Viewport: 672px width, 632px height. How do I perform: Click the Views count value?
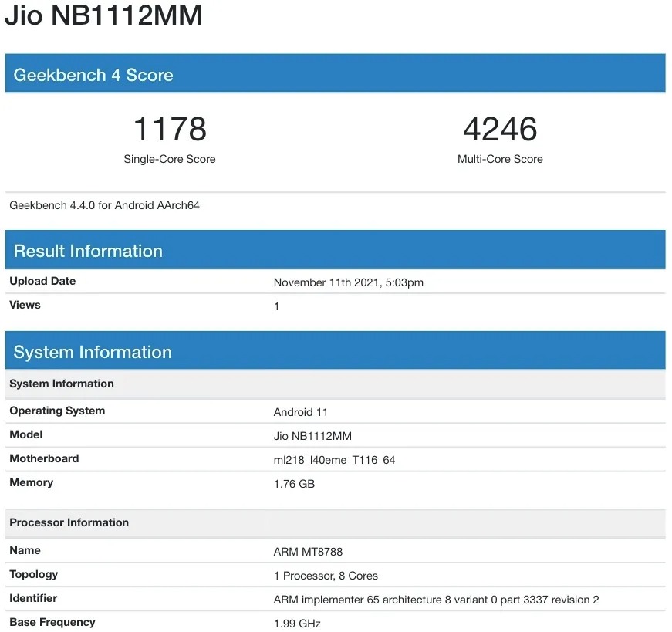276,305
